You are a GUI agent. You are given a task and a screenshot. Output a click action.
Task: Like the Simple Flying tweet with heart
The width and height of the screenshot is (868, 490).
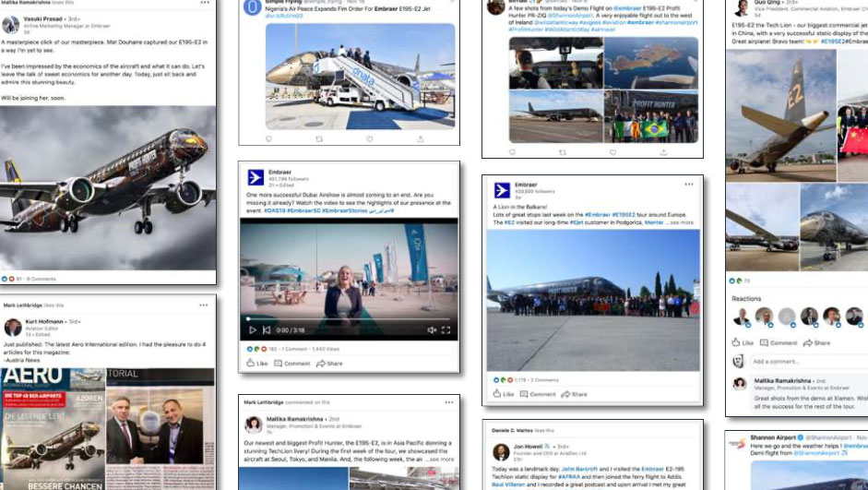point(369,138)
